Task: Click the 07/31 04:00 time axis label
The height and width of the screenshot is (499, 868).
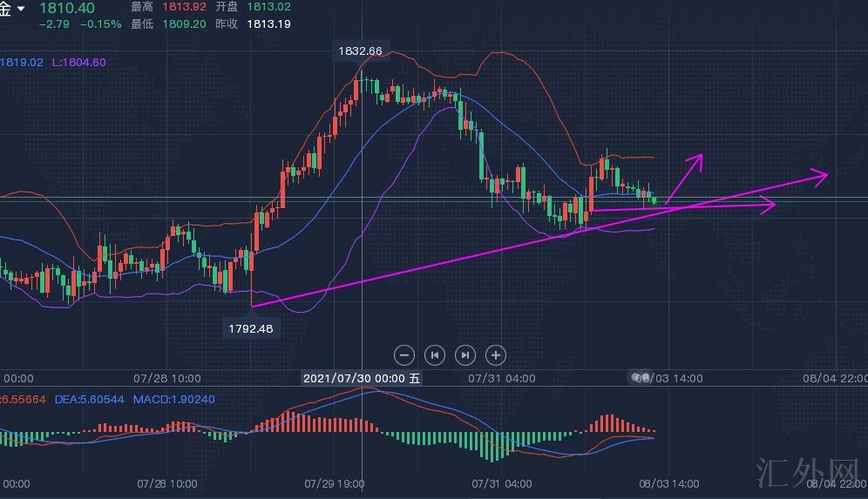Action: (502, 379)
